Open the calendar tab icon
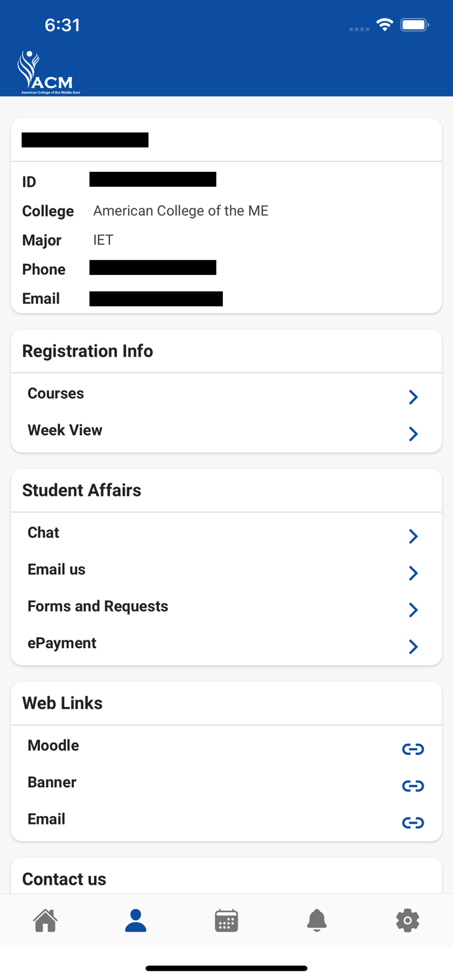 [x=226, y=920]
